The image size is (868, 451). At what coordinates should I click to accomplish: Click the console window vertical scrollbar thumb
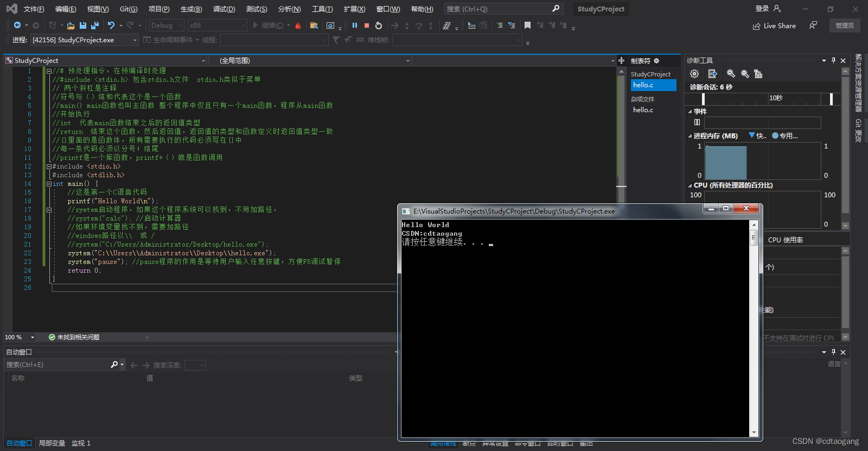(x=754, y=237)
